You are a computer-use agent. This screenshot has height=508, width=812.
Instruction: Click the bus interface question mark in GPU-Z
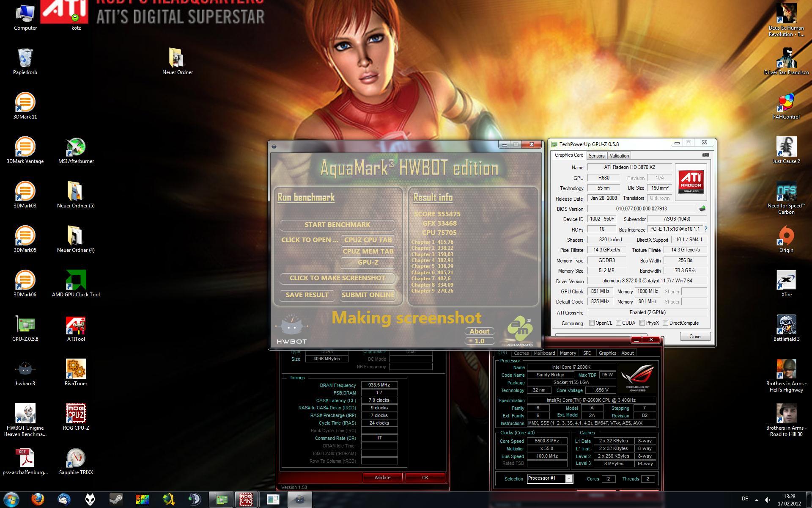click(x=705, y=229)
